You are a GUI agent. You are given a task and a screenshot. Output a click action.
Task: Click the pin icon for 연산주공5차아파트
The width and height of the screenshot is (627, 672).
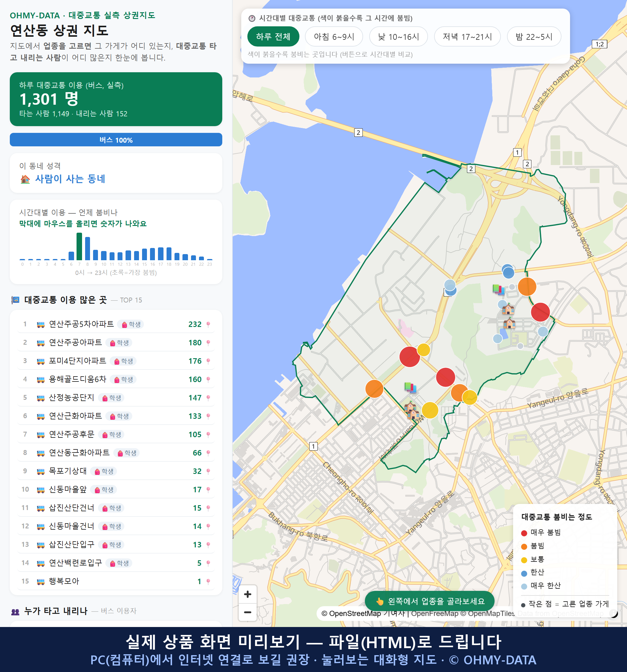[208, 325]
